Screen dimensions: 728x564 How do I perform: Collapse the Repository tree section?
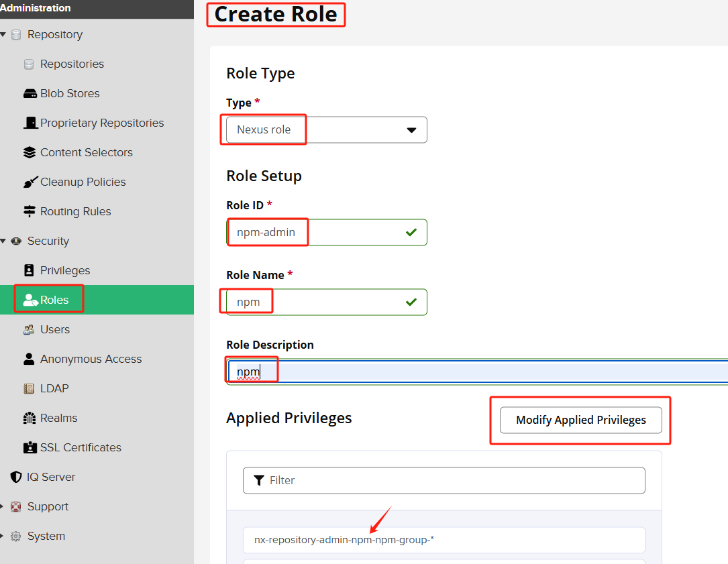(3, 34)
